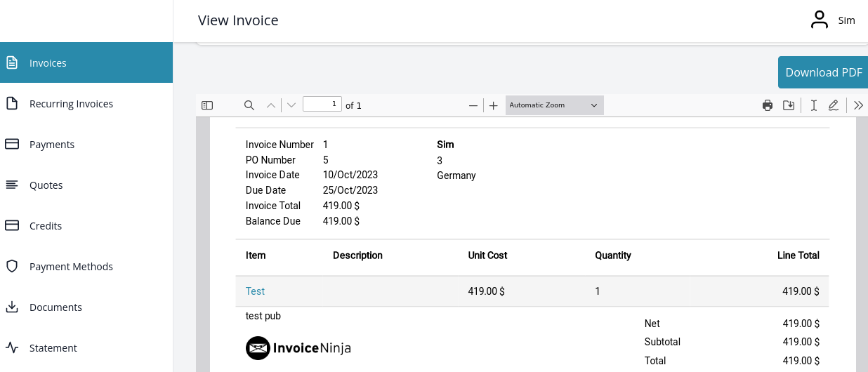Open the Automatic Zoom dropdown
This screenshot has width=868, height=372.
pyautogui.click(x=553, y=105)
